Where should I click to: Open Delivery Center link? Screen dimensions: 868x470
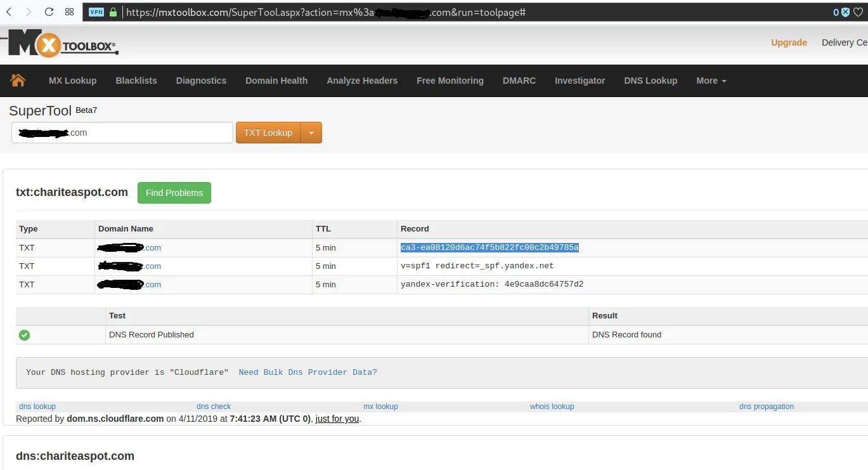[x=845, y=42]
